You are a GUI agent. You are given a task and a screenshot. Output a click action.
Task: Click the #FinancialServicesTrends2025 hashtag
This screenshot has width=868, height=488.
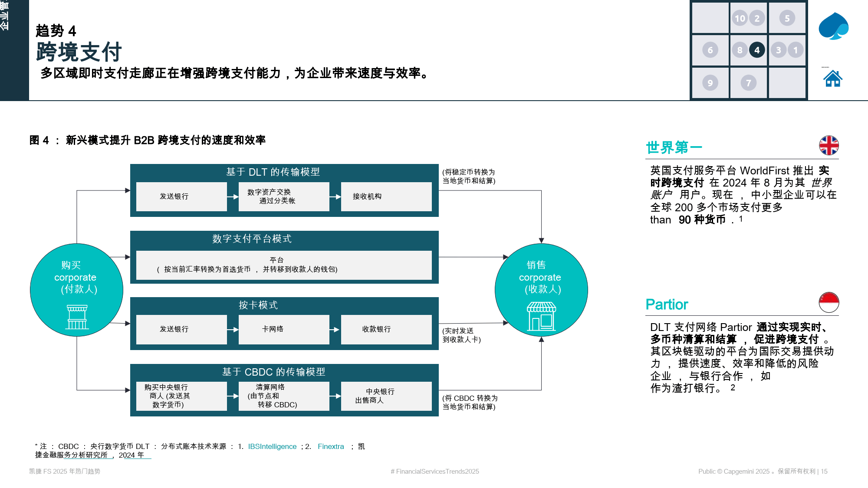point(434,472)
